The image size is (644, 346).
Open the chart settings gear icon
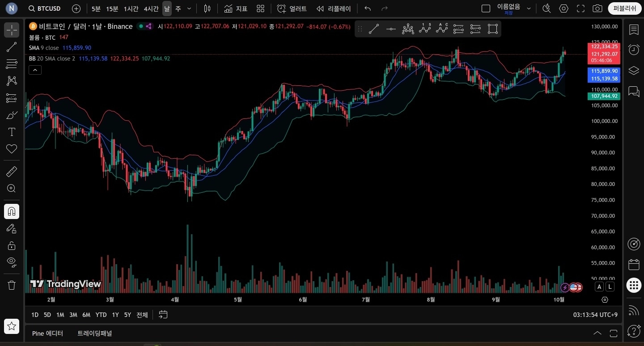[x=563, y=8]
